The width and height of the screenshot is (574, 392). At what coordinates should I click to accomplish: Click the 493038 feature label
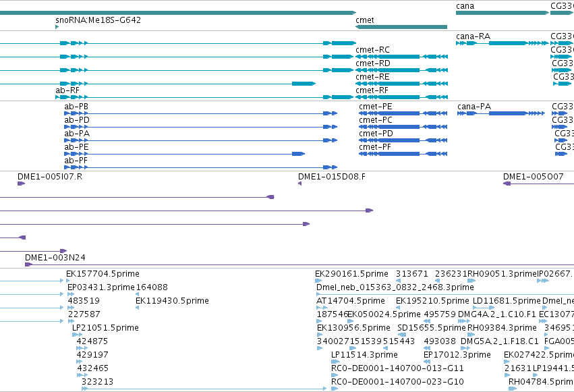[440, 341]
